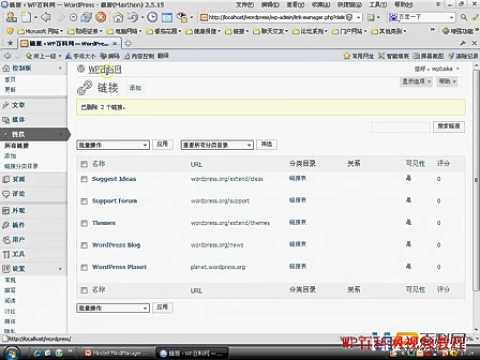Sort by the Name (名称) column header

99,164
